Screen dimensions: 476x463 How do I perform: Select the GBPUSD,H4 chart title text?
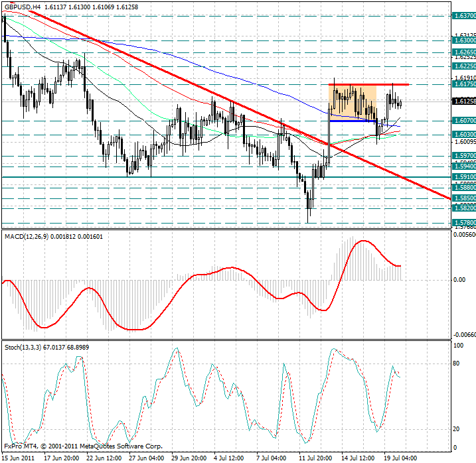(23, 7)
